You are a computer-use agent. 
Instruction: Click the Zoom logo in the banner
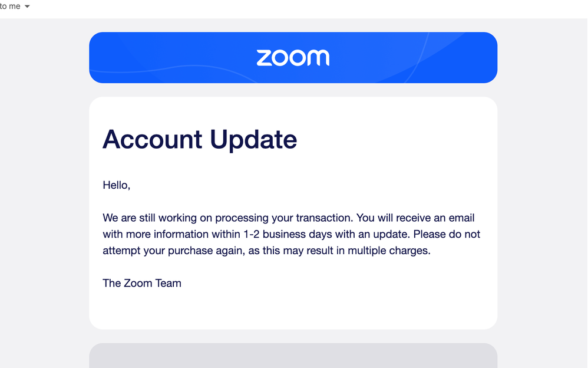coord(293,58)
